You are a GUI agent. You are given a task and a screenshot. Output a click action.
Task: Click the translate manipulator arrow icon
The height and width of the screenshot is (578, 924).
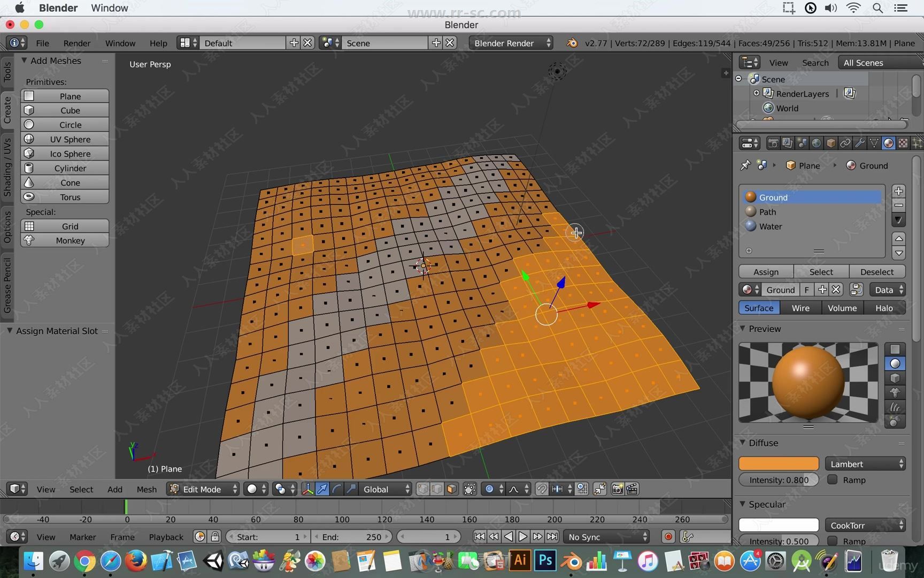tap(322, 489)
